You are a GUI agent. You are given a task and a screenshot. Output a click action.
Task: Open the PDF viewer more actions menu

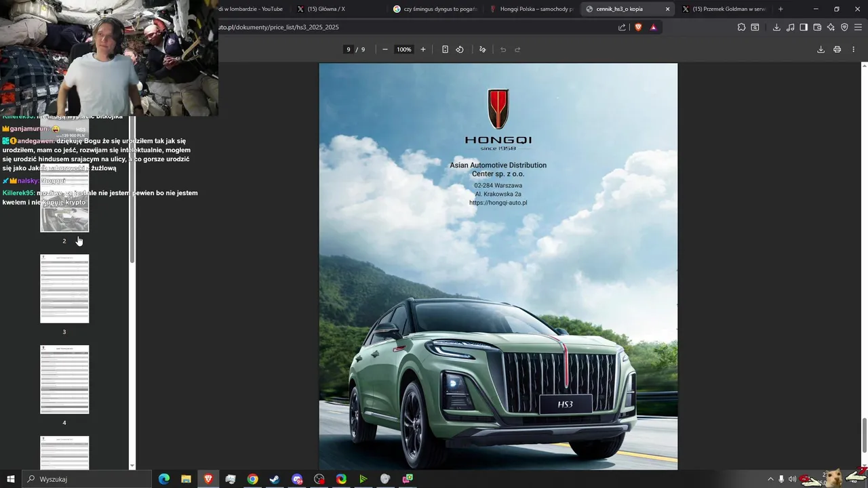(853, 49)
